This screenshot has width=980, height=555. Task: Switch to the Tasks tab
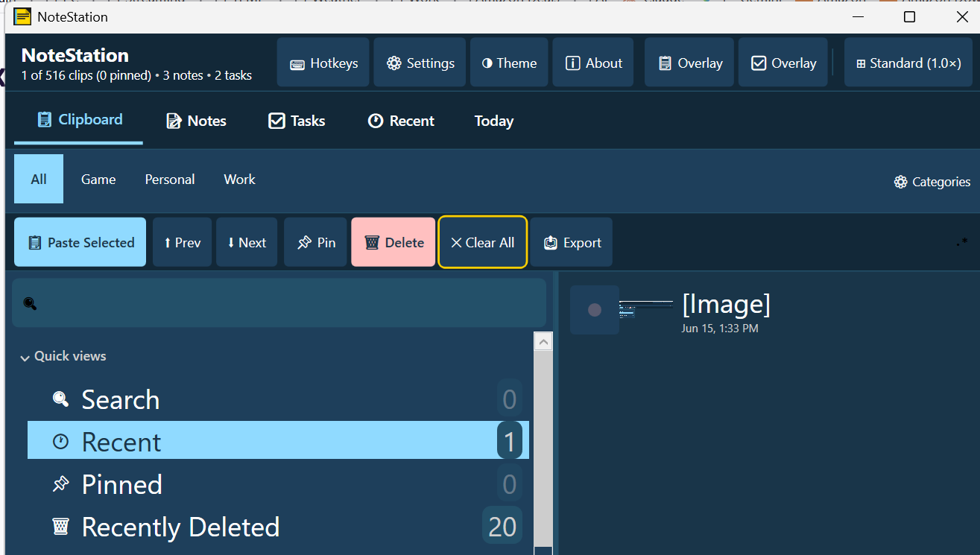point(297,121)
